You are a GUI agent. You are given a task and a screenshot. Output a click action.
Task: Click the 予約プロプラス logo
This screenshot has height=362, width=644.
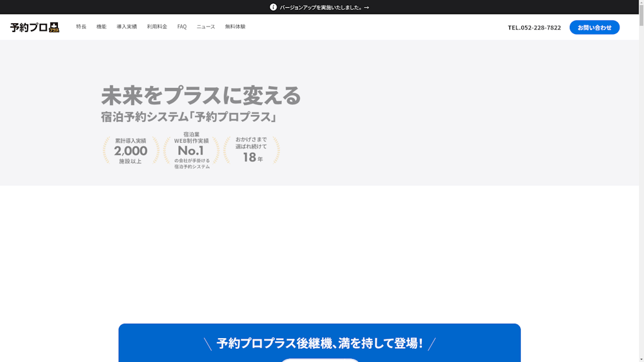coord(35,27)
